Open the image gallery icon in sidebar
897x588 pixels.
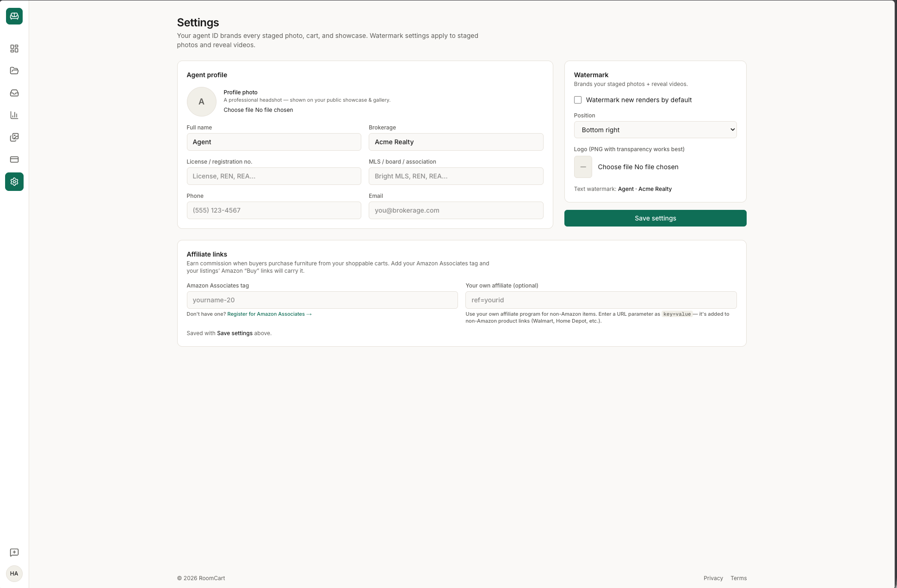pos(14,137)
